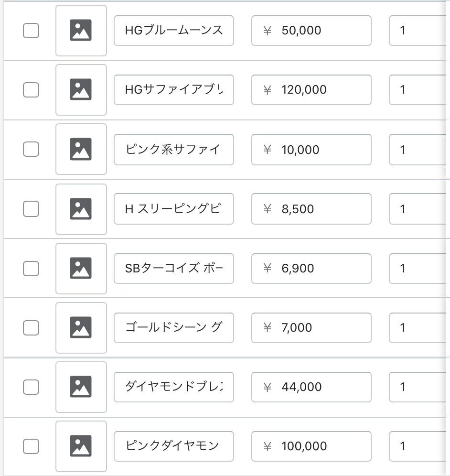Focus the HGサファイアブ name field
This screenshot has width=450, height=476.
point(174,90)
